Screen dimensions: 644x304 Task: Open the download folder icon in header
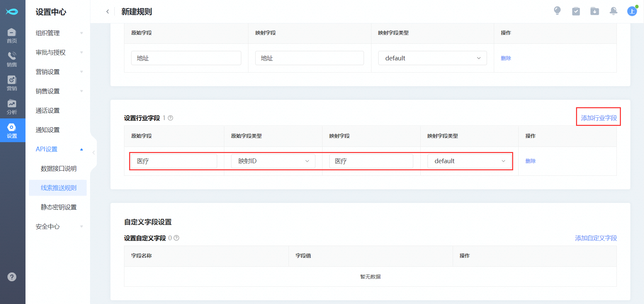tap(594, 11)
